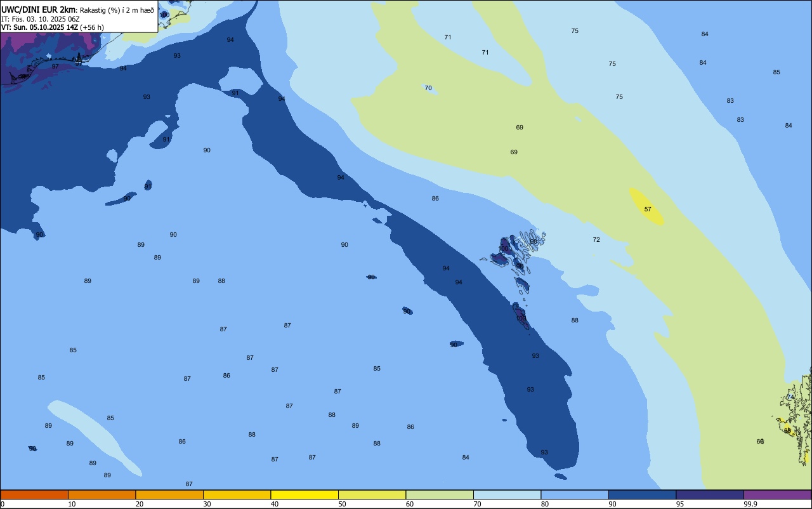
Task: Select the 95–99.9 navy legend swatch
Action: 710,494
